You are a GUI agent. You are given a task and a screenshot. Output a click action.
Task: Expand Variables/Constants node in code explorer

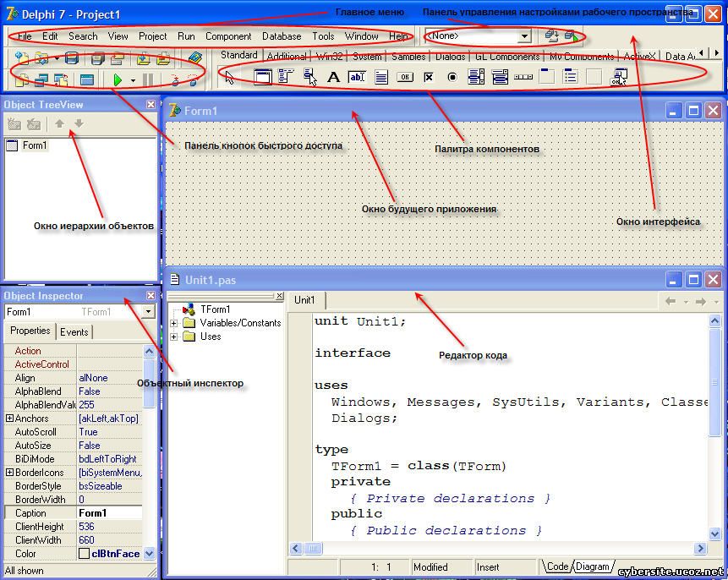tap(173, 323)
